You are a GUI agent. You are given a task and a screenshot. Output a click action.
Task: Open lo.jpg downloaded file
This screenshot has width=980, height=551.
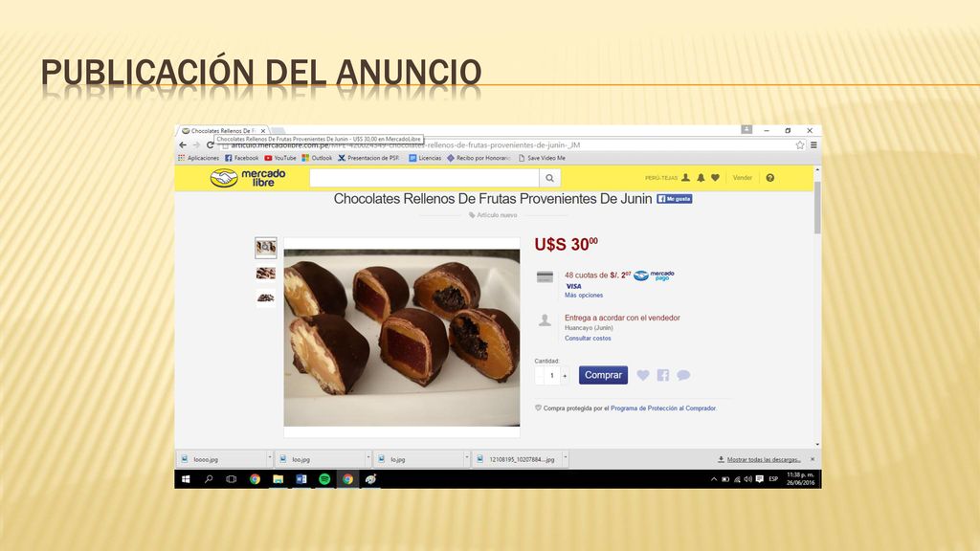(x=421, y=458)
